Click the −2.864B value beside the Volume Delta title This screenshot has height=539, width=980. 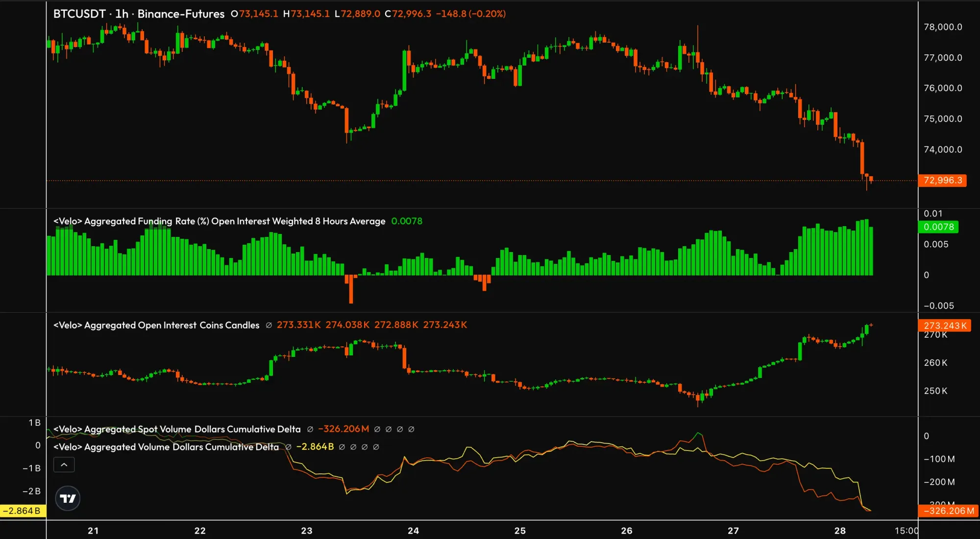pos(315,447)
